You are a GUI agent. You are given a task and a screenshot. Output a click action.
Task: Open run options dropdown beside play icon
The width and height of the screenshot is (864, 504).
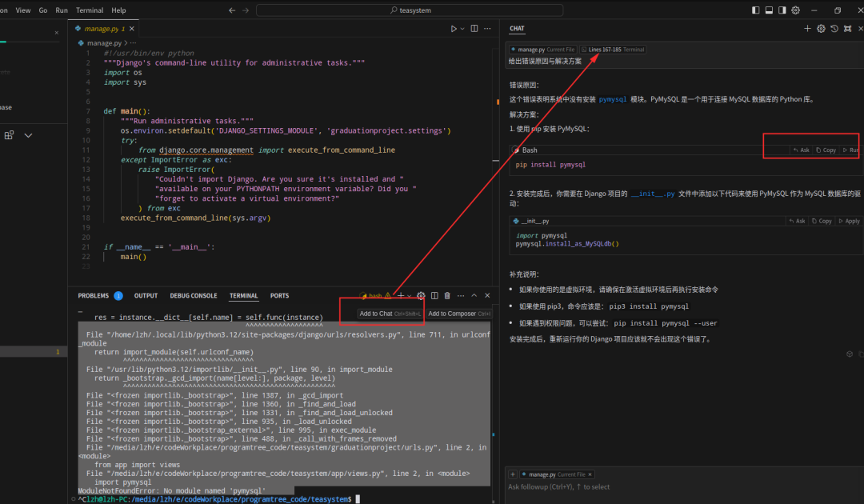click(x=462, y=29)
